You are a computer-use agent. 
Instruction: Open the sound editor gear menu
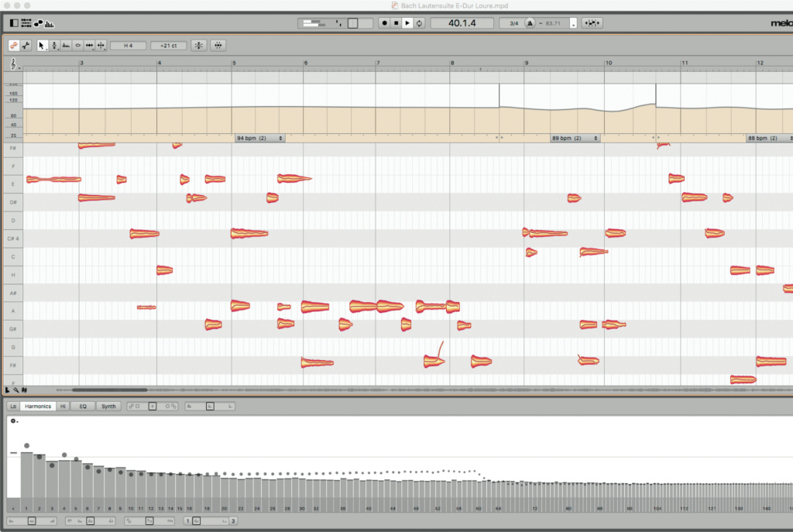click(14, 421)
